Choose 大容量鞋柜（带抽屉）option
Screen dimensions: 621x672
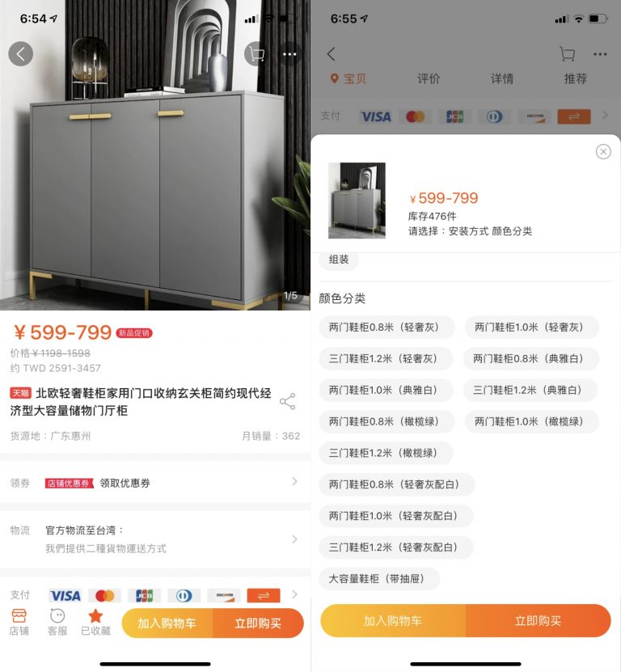click(379, 579)
